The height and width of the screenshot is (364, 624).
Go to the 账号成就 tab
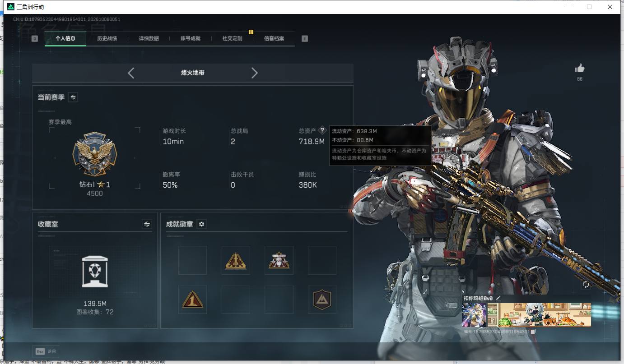[191, 39]
